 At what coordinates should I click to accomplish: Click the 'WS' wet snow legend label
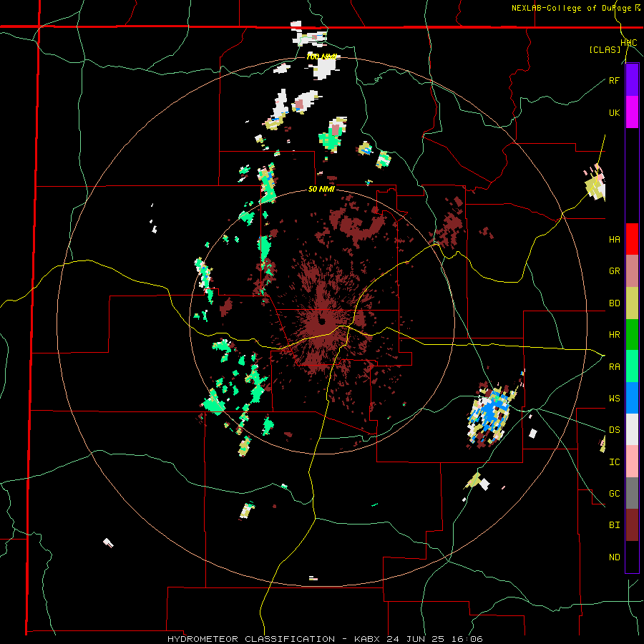[x=614, y=399]
